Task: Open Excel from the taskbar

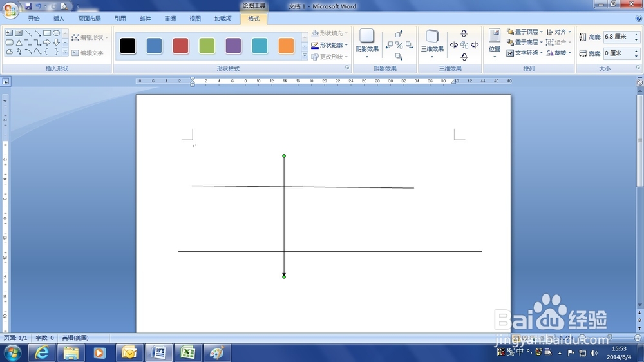Action: click(187, 352)
